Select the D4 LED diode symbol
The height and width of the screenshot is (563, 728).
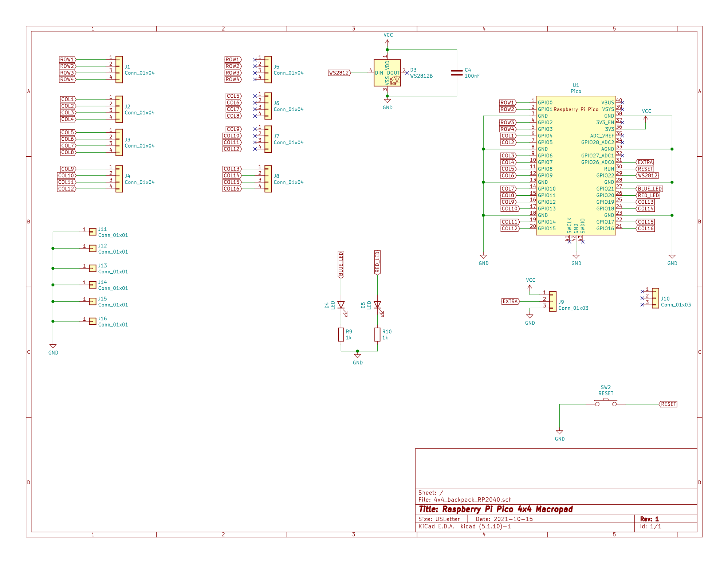pyautogui.click(x=341, y=305)
